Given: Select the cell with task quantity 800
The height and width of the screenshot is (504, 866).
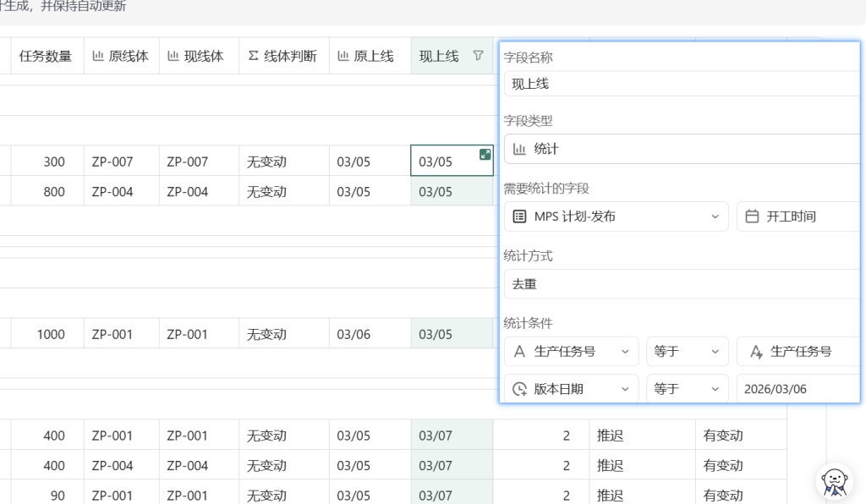Looking at the screenshot, I should (47, 191).
